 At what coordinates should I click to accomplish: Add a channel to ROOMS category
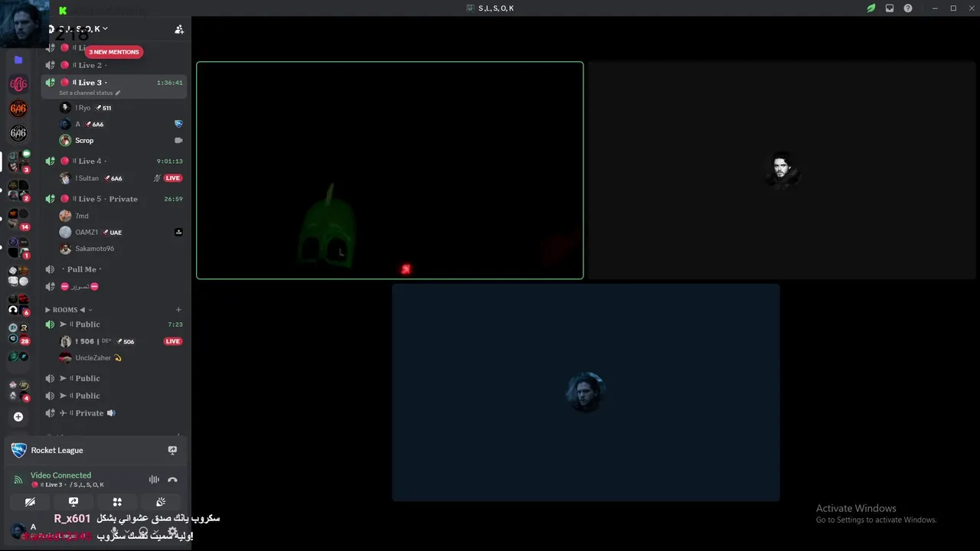click(x=178, y=310)
